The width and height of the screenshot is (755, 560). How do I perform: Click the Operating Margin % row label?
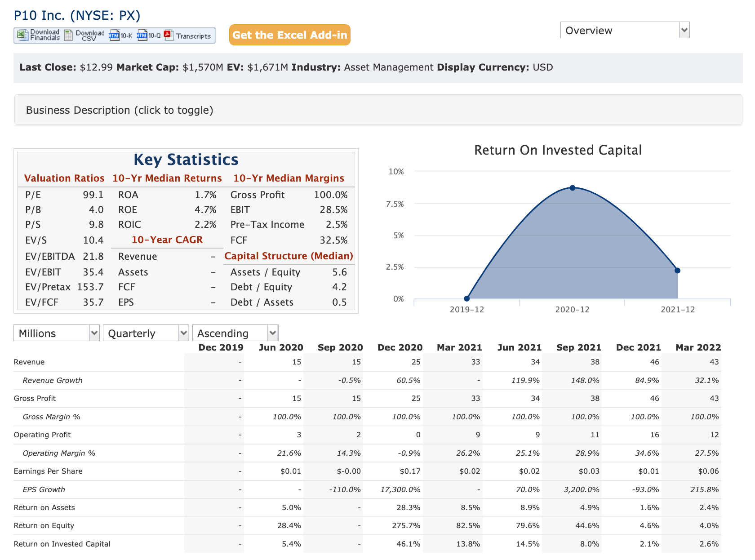tap(59, 453)
